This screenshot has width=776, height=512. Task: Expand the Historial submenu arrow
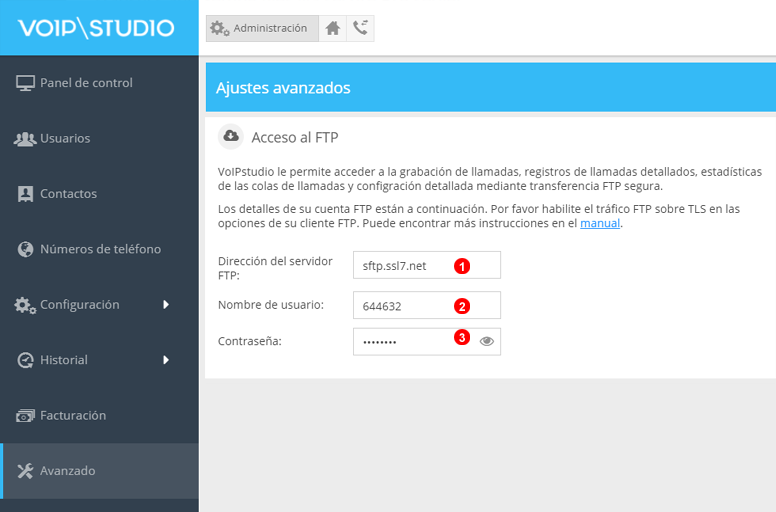(166, 360)
